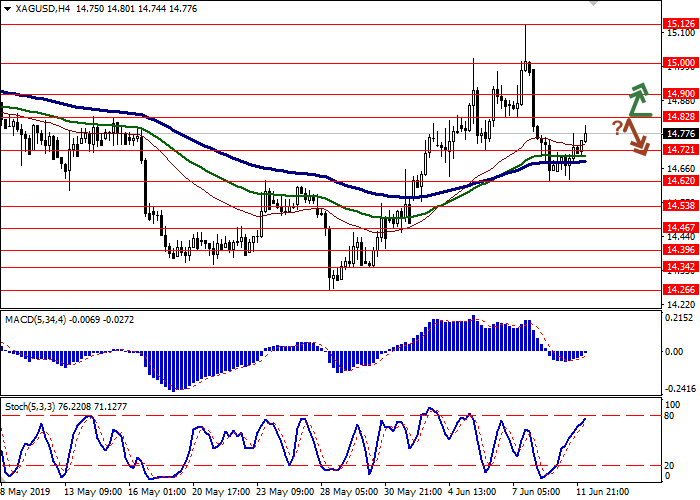
Task: Click the 14.396 price level label
Action: [x=681, y=250]
